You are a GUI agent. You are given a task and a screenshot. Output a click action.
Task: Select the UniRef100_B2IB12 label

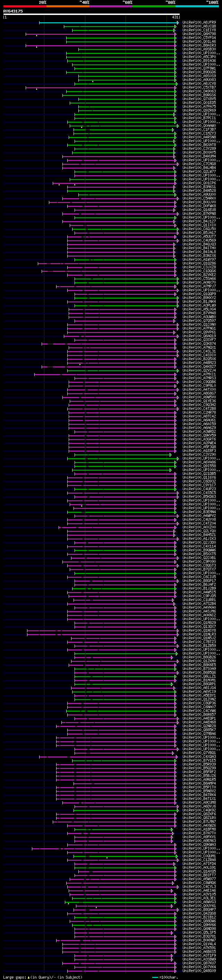tap(199, 918)
